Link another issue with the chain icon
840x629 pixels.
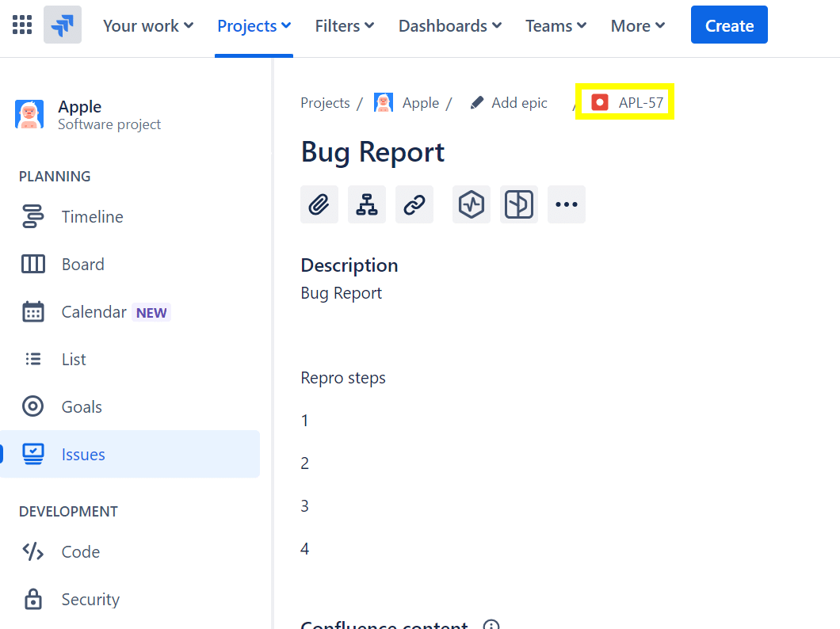coord(414,204)
